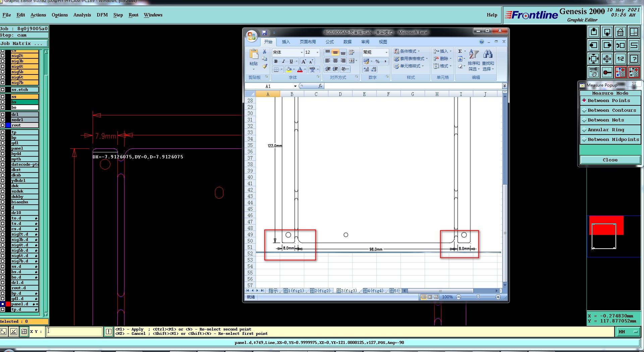Expand the Excel formula bar
644x352 pixels.
(x=504, y=86)
